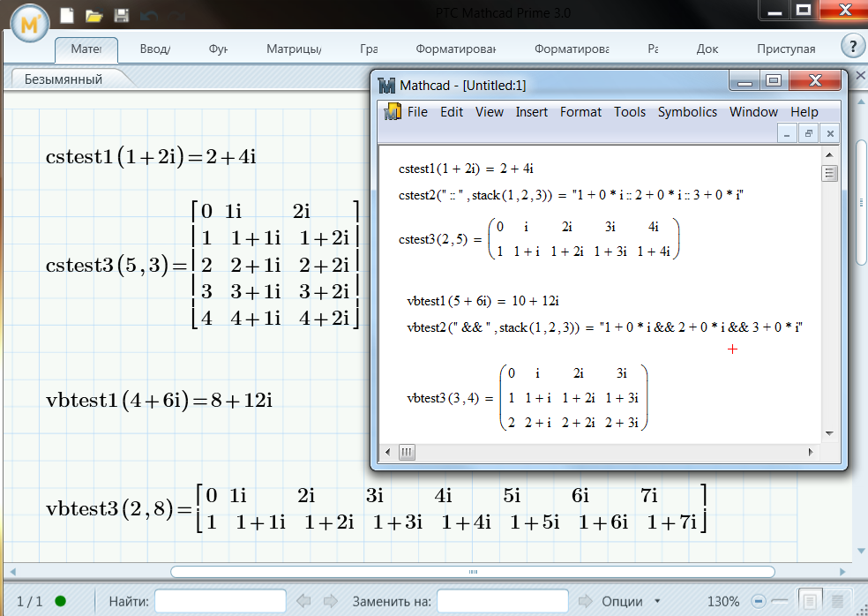Click the zoom slider in status bar
Screen dimensions: 868x616
pyautogui.click(x=781, y=601)
